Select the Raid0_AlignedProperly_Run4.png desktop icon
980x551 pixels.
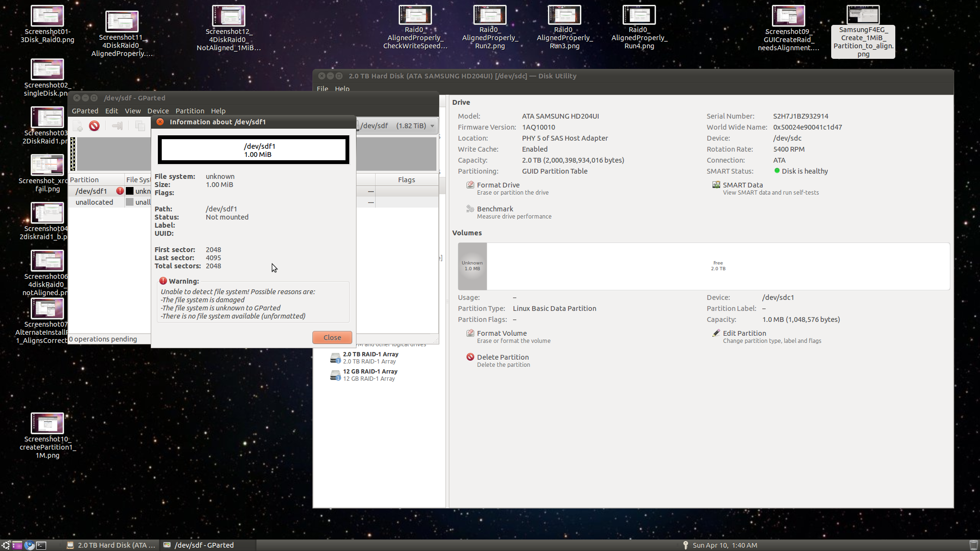(x=639, y=27)
